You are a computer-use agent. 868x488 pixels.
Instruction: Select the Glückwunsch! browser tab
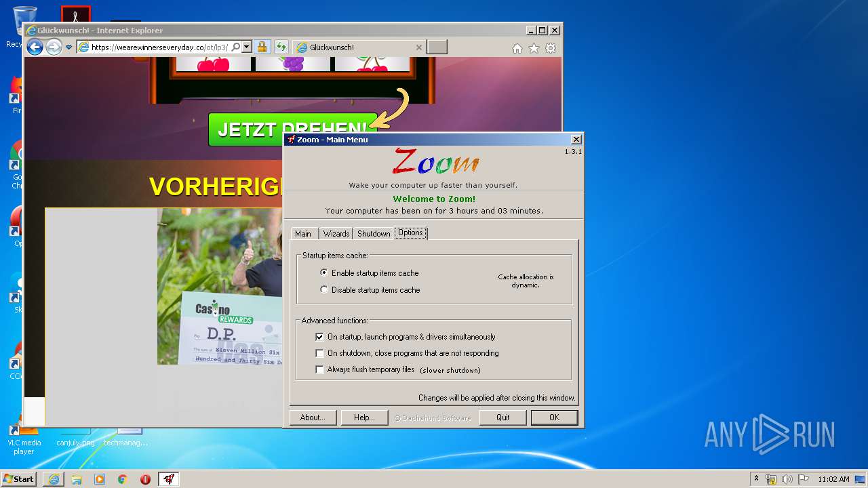click(359, 47)
